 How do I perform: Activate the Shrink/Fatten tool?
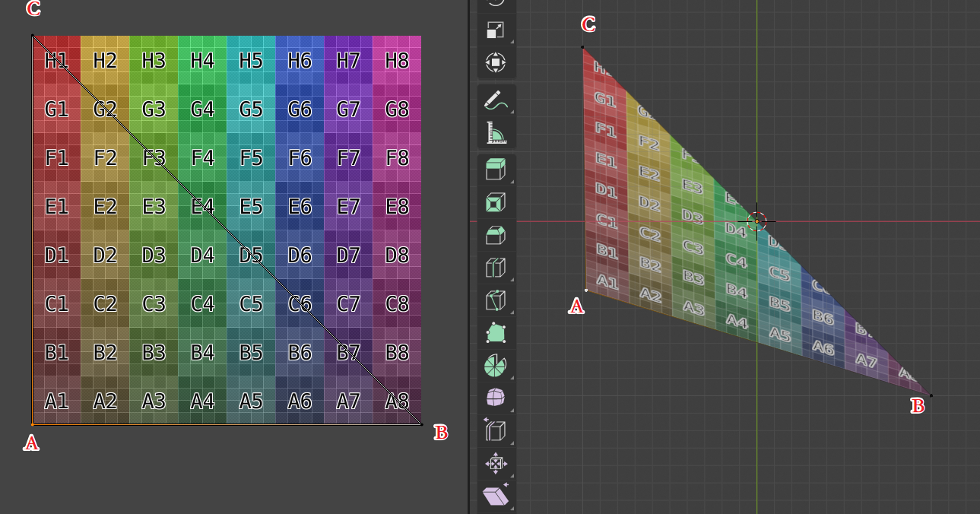496,464
